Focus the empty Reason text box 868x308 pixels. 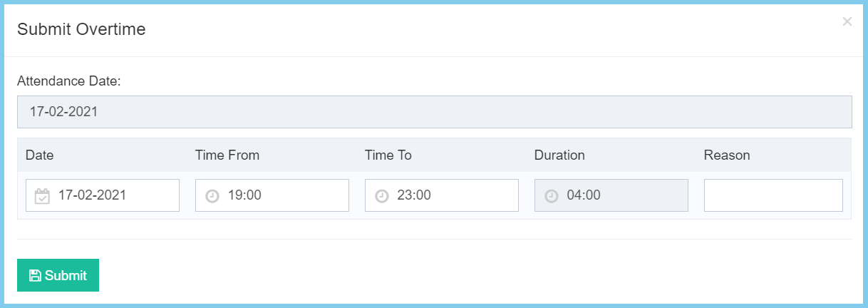click(773, 195)
